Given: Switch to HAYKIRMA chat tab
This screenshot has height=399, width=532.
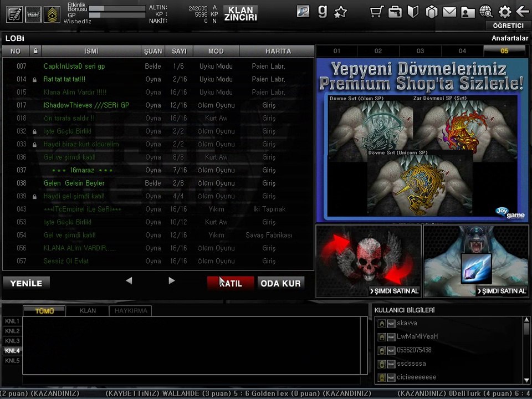Looking at the screenshot, I should coord(131,311).
